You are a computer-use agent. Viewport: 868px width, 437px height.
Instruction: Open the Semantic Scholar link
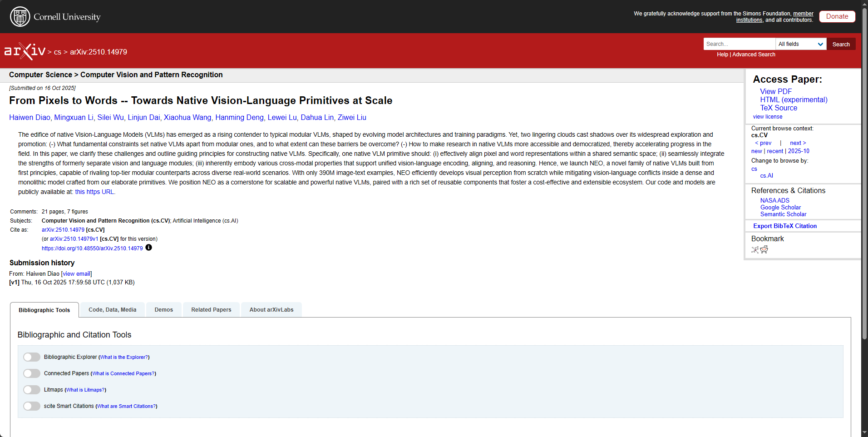(x=784, y=214)
